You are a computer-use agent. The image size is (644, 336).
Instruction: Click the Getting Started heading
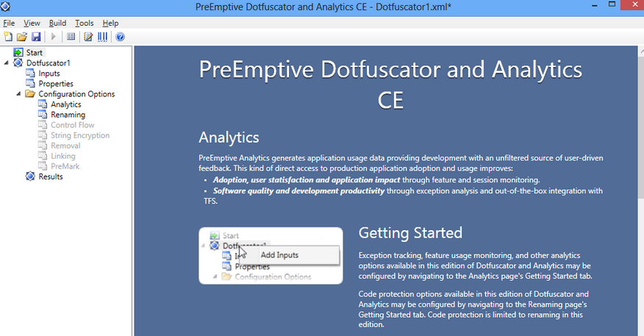410,232
